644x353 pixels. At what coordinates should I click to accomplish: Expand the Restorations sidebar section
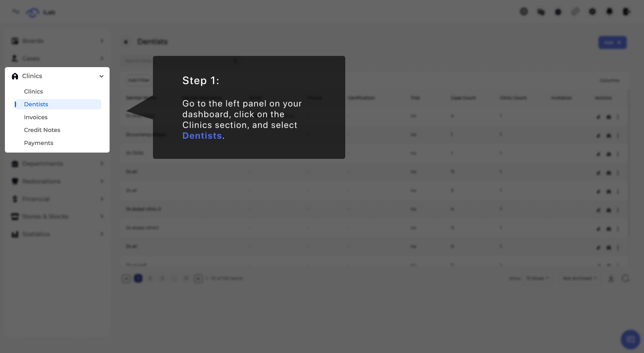point(57,181)
